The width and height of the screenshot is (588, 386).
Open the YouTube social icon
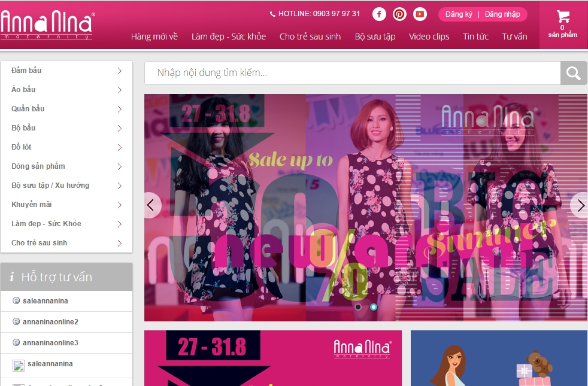click(x=420, y=14)
